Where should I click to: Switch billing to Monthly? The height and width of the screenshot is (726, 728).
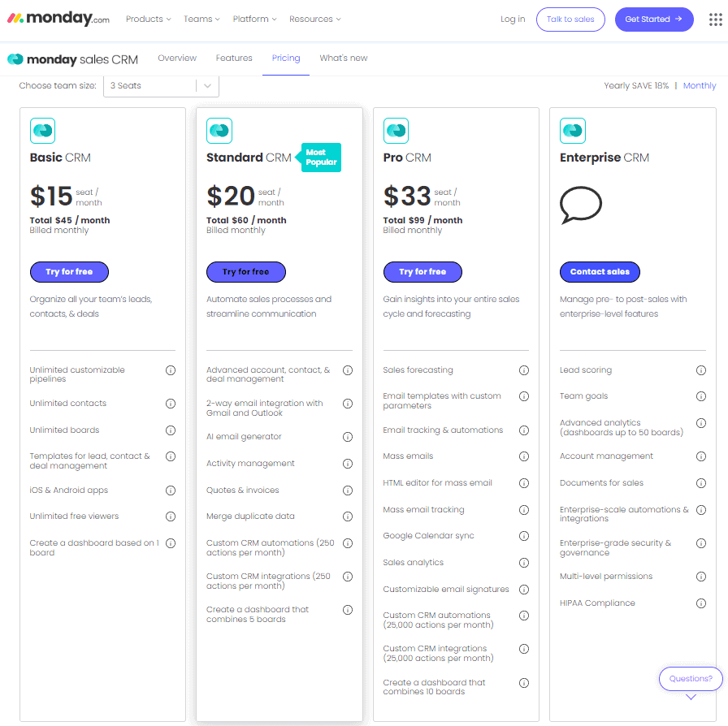pos(700,85)
